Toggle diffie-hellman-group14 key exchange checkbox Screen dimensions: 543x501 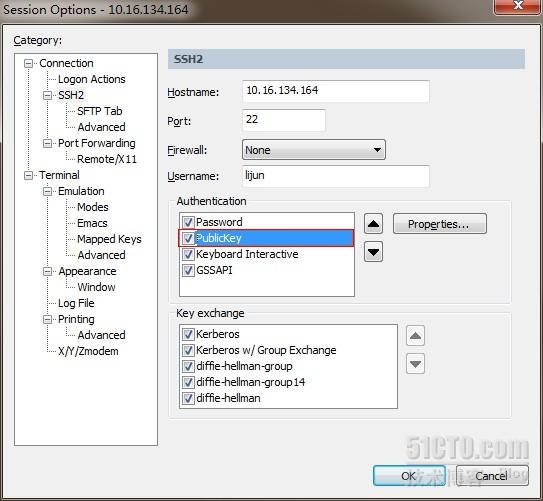point(188,382)
